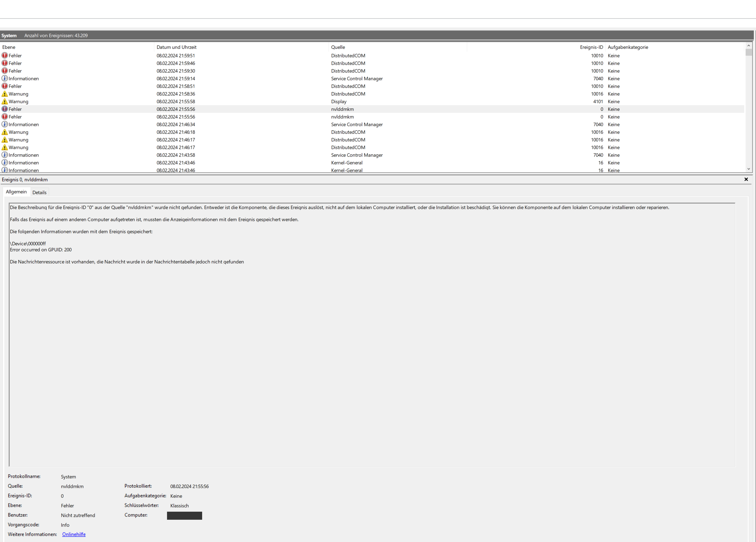Click Aufgabenkategorie column header
Screen dimensions: 756x542
[x=628, y=47]
